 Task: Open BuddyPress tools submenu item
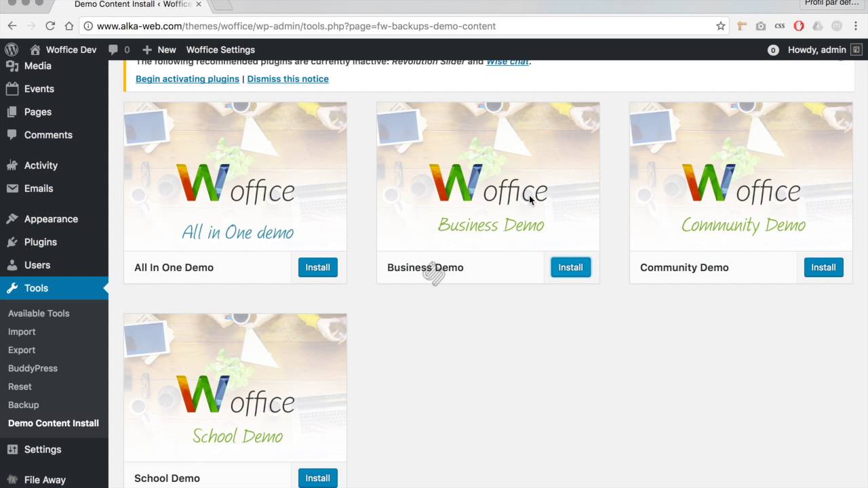pos(33,368)
